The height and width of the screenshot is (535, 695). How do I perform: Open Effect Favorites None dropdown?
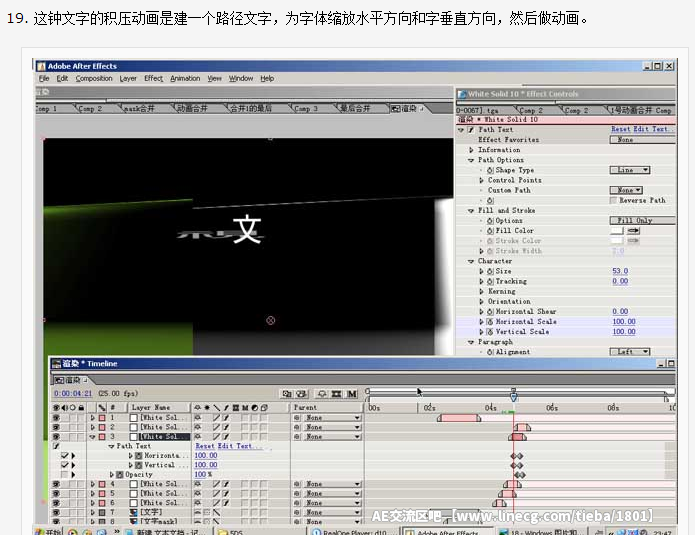[642, 140]
